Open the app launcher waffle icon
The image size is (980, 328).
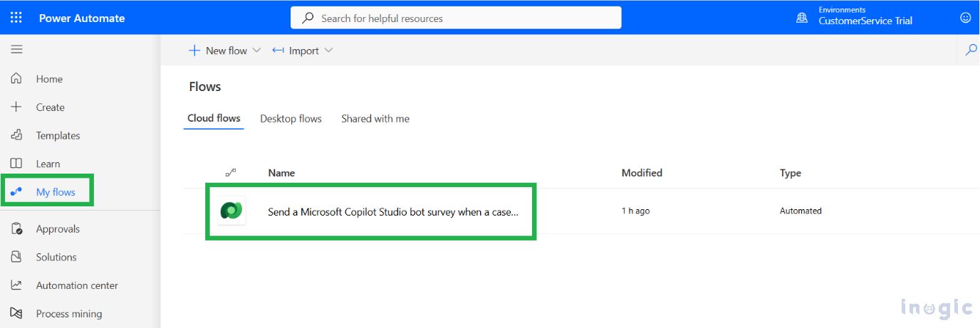(16, 18)
